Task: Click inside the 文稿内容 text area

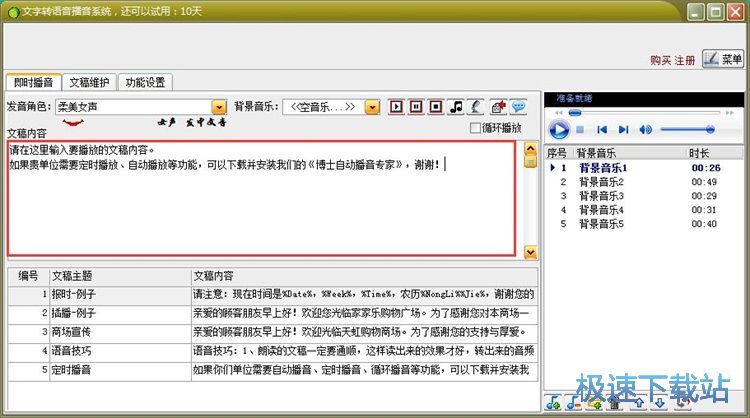Action: (262, 198)
